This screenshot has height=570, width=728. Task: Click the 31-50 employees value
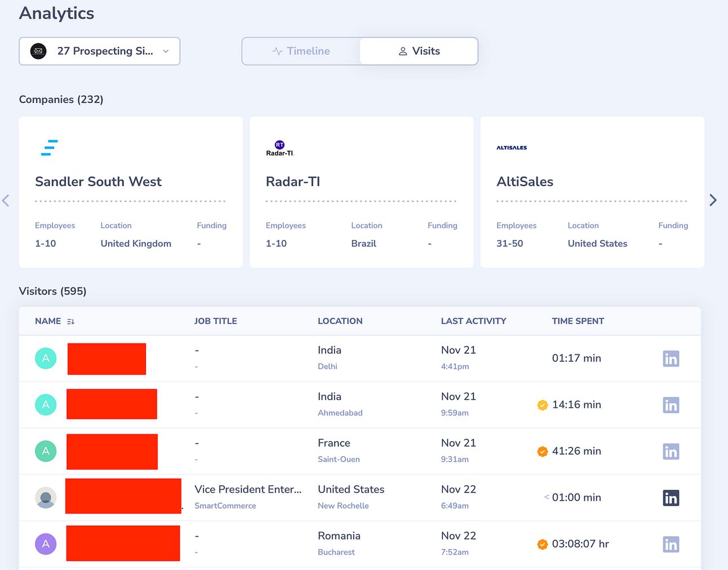tap(510, 243)
